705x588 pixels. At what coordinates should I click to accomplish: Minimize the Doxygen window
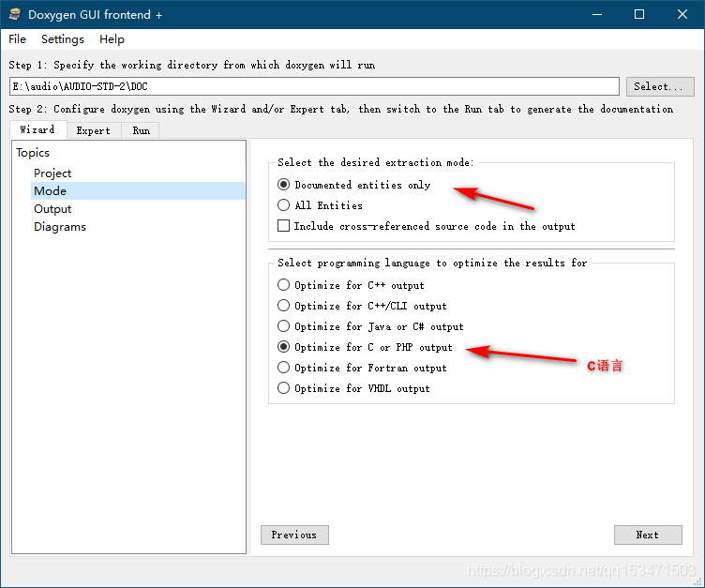(597, 14)
